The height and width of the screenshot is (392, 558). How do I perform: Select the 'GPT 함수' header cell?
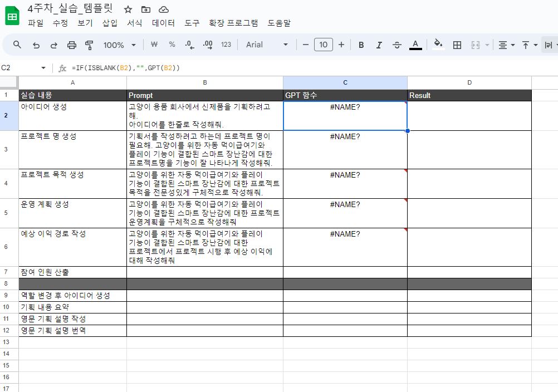(345, 95)
